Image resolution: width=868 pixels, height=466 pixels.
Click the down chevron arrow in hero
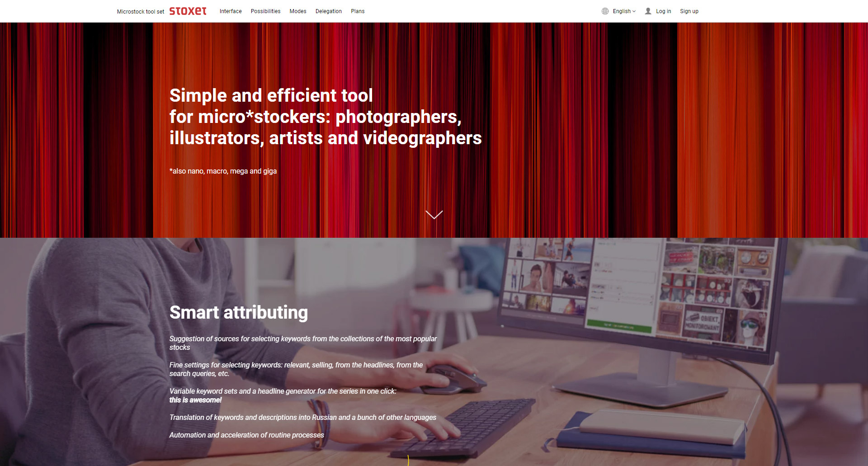(434, 215)
